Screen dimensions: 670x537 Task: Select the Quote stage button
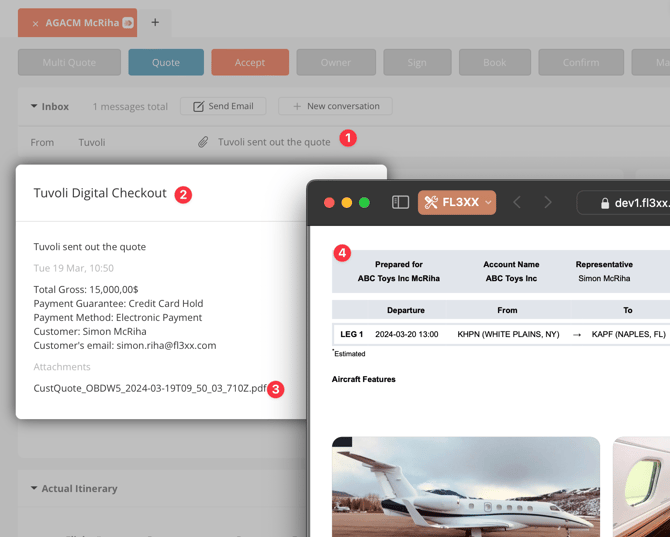[x=166, y=62]
